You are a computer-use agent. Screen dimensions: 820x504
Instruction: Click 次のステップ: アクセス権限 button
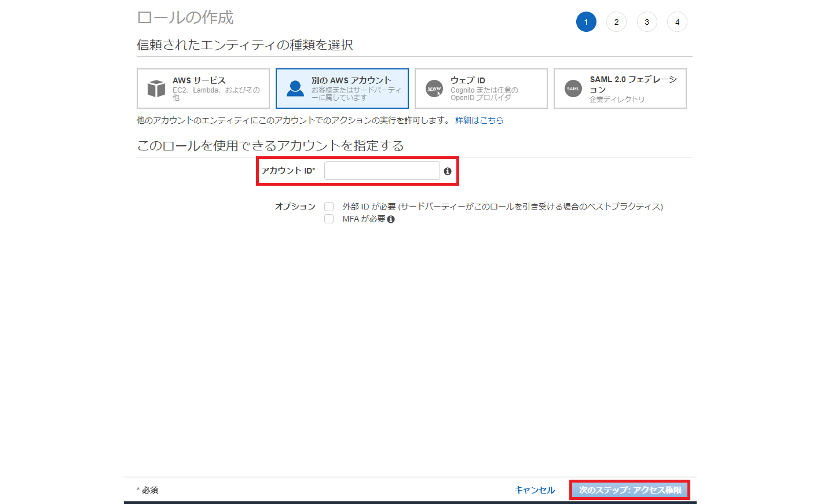coord(630,490)
